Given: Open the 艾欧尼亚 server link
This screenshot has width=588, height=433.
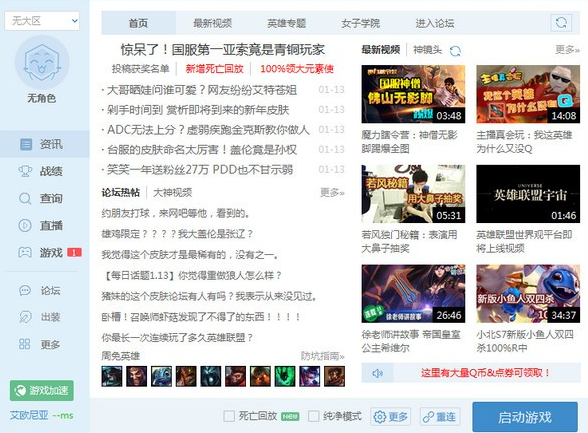Looking at the screenshot, I should (x=29, y=415).
